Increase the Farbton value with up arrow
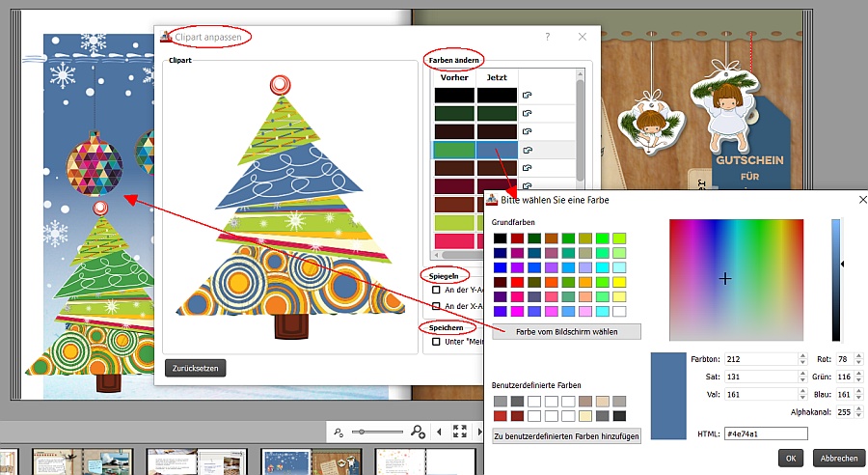Screen dimensions: 868x475 click(803, 356)
